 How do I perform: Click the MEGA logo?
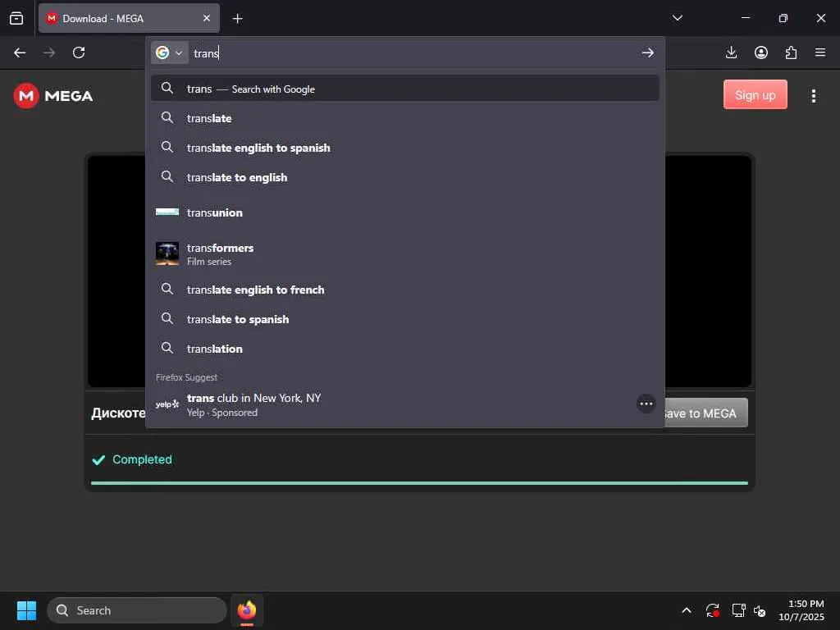pos(53,96)
